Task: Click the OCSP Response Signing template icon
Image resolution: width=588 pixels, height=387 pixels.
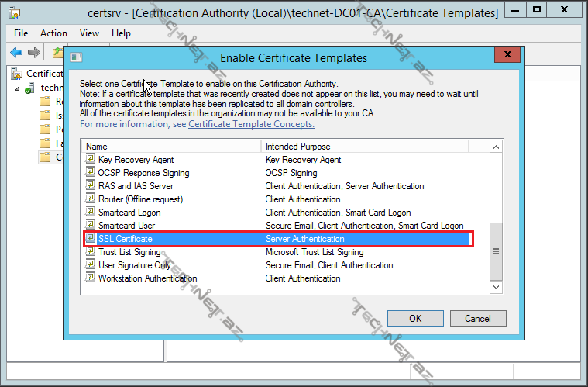Action: pos(90,173)
